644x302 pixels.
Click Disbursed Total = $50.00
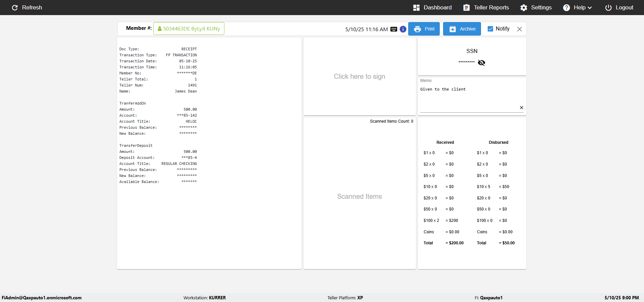click(496, 243)
